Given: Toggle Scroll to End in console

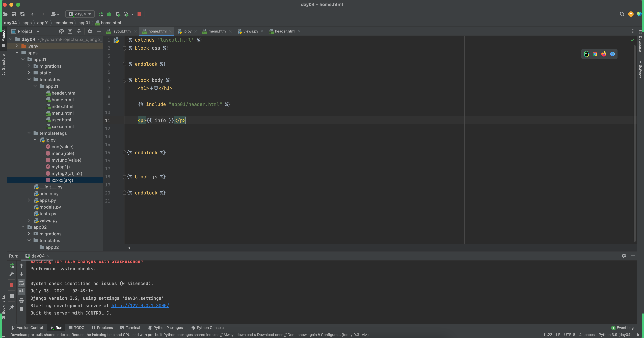Looking at the screenshot, I should (21, 292).
